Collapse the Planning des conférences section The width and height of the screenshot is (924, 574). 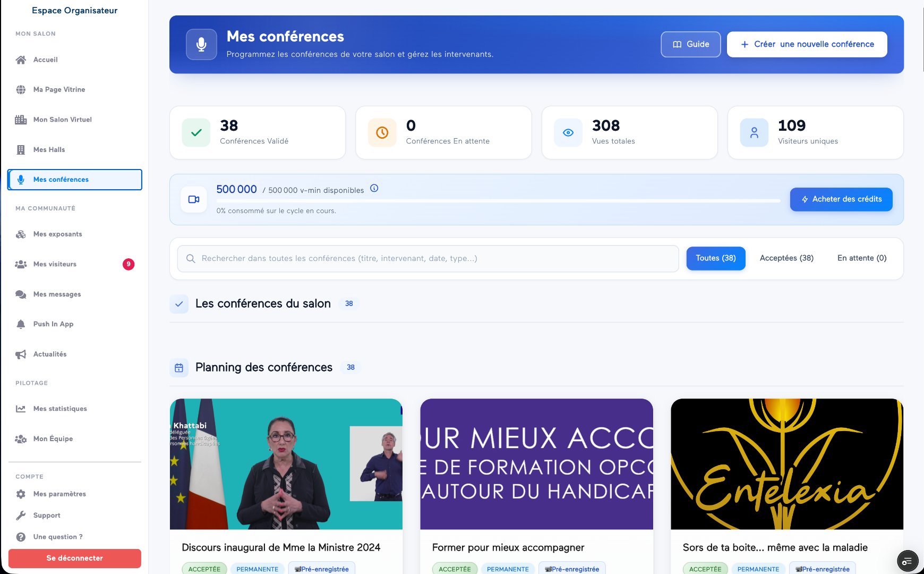pyautogui.click(x=264, y=367)
